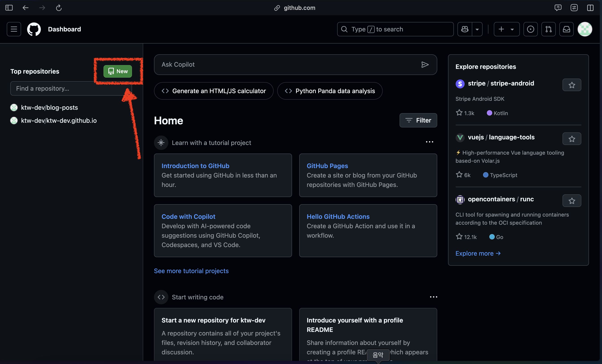Send the Copilot prompt arrow icon

(x=425, y=64)
